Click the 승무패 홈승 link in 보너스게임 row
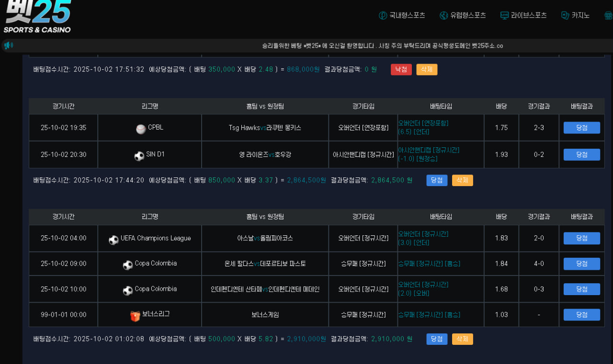This screenshot has height=364, width=613. (x=429, y=315)
